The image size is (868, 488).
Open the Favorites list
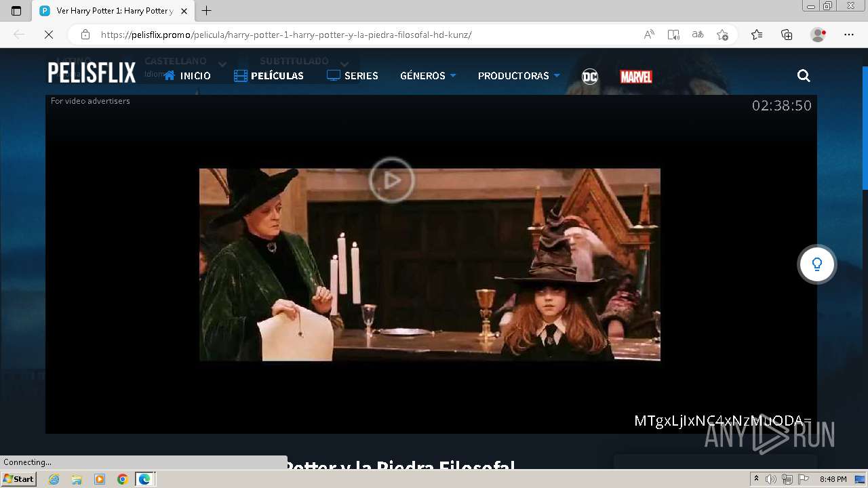click(x=757, y=35)
